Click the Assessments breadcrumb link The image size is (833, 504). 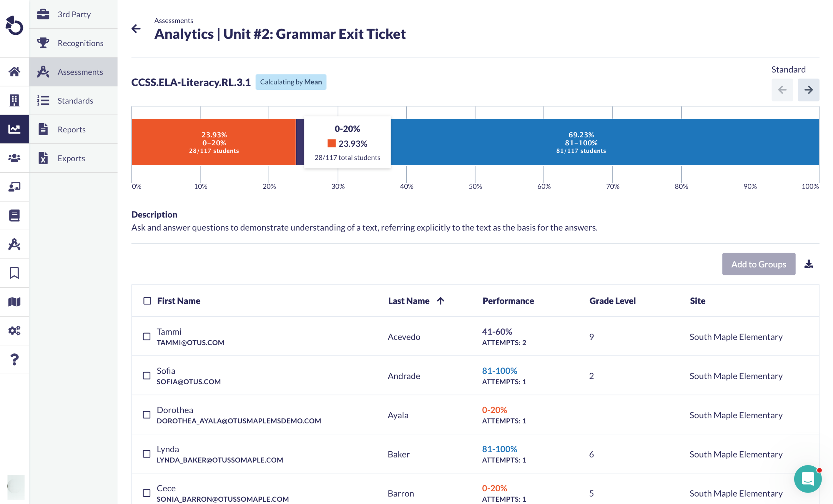(x=174, y=20)
